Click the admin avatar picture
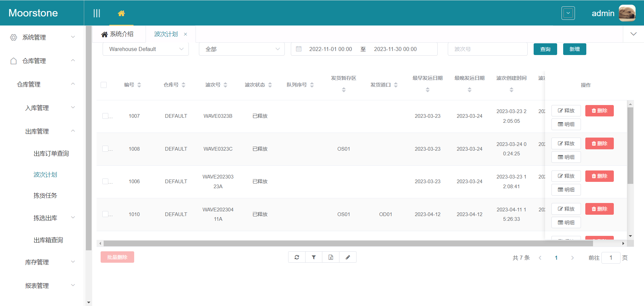Screen dimensions: 644x306 (x=627, y=13)
